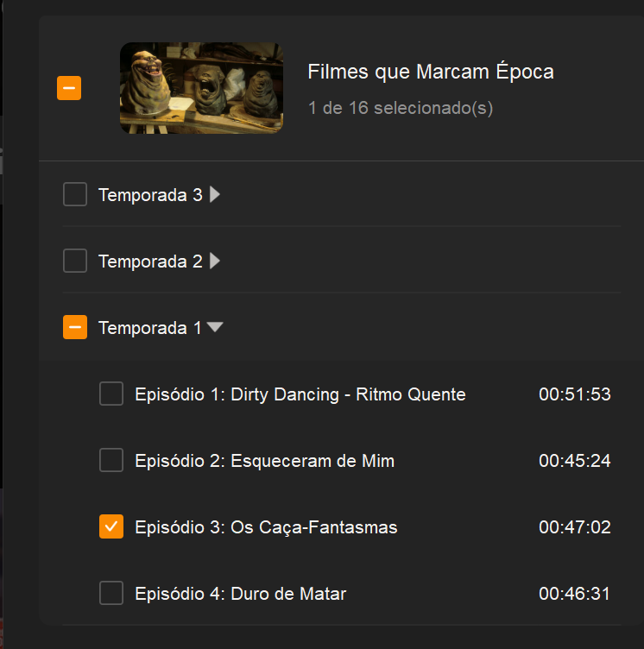The height and width of the screenshot is (649, 644).
Task: Toggle the select-all checkbox for the series
Action: click(69, 88)
